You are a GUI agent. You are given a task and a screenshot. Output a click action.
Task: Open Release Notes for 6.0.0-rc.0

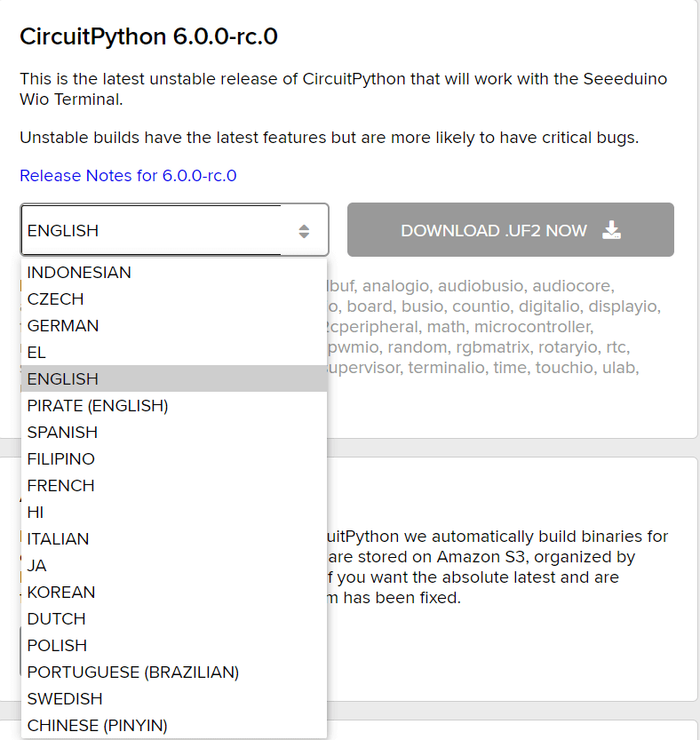pos(127,176)
